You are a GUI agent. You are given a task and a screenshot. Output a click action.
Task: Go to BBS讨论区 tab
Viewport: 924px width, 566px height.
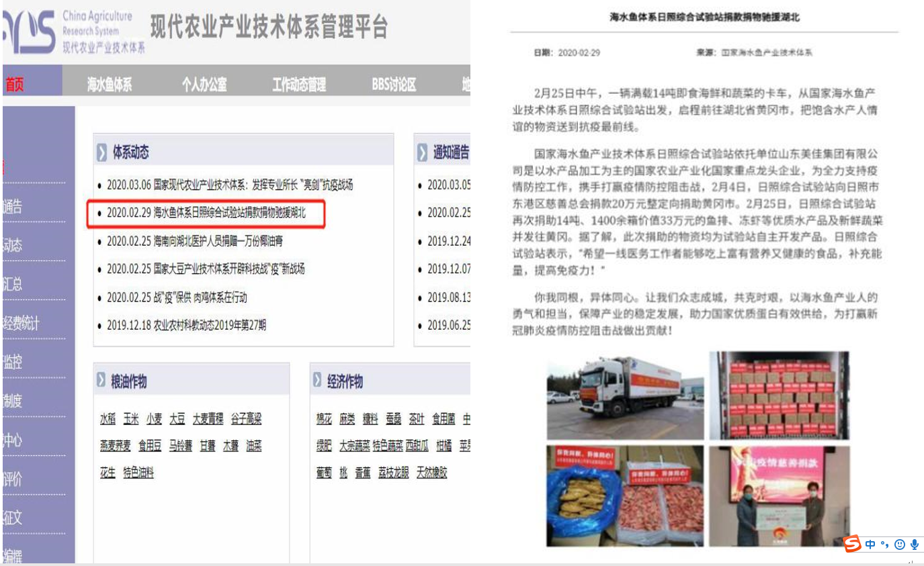(394, 85)
